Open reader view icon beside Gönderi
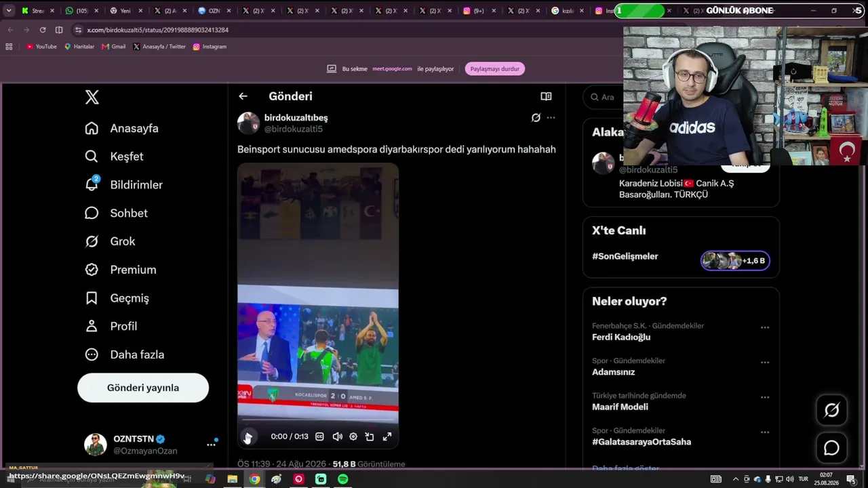Screen dimensions: 868x488 (x=546, y=96)
